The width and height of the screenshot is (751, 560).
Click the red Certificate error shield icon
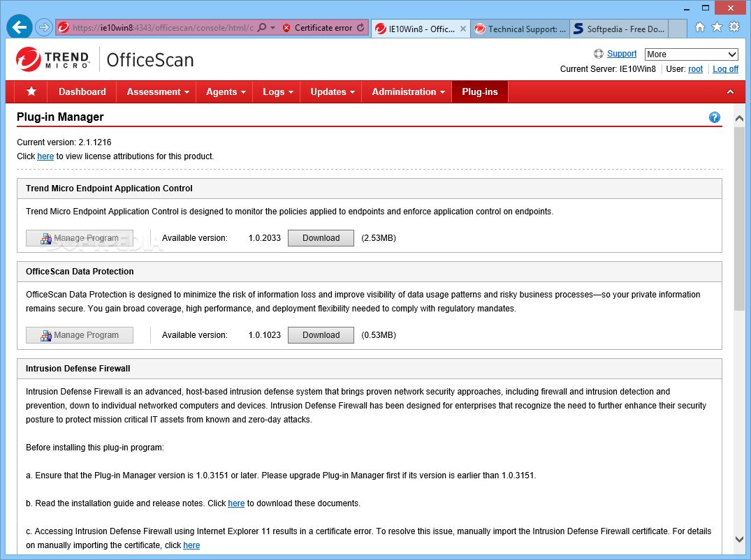coord(286,28)
